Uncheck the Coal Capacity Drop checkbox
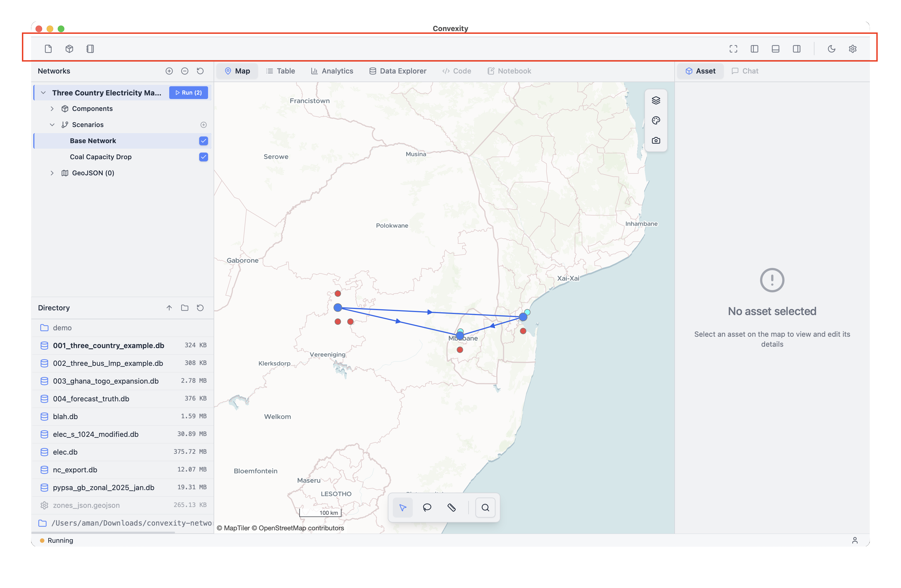This screenshot has height=588, width=901. (x=203, y=157)
